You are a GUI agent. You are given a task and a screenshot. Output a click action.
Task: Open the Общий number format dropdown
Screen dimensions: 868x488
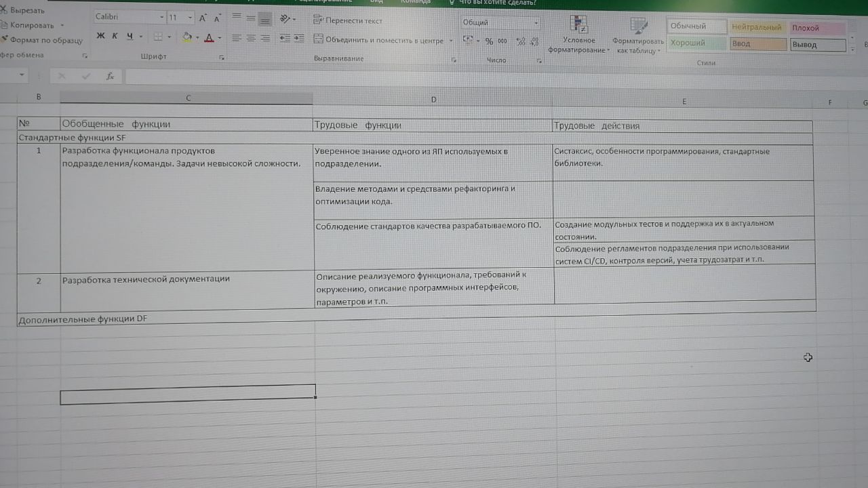(x=536, y=23)
